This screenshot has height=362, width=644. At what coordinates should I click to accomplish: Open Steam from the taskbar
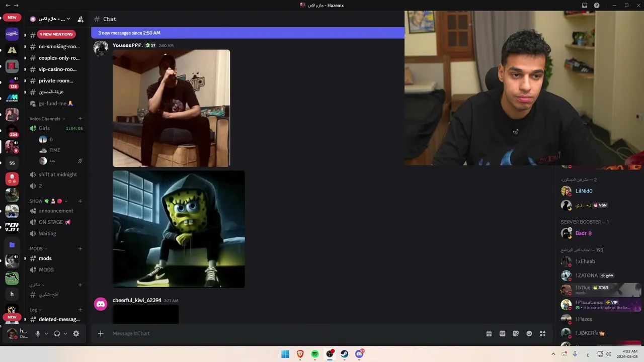coord(344,354)
